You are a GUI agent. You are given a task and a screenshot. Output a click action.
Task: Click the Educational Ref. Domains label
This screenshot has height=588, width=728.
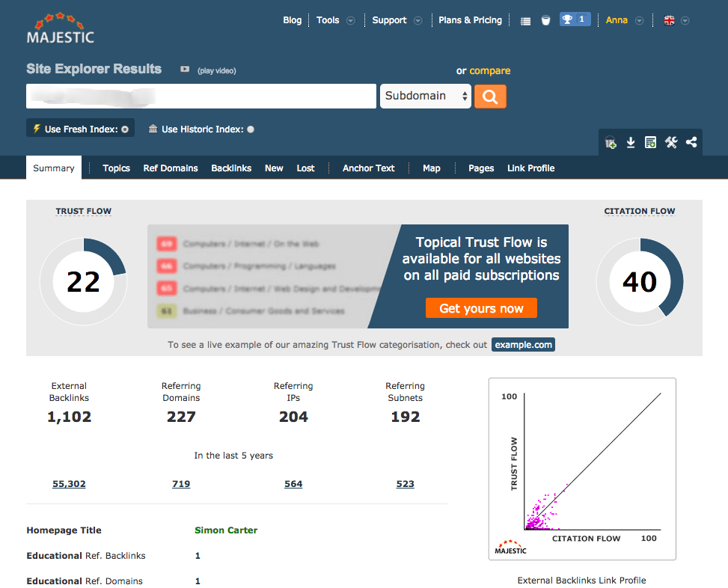pyautogui.click(x=85, y=581)
